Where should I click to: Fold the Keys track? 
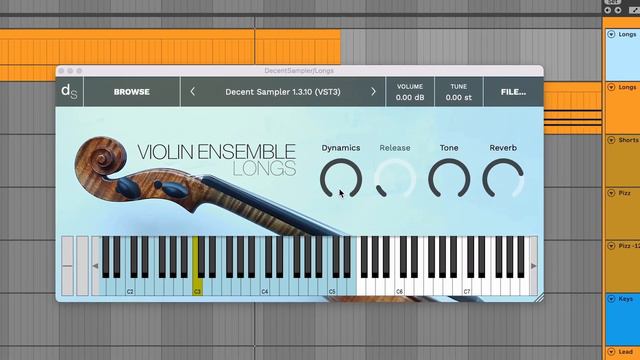tap(611, 299)
